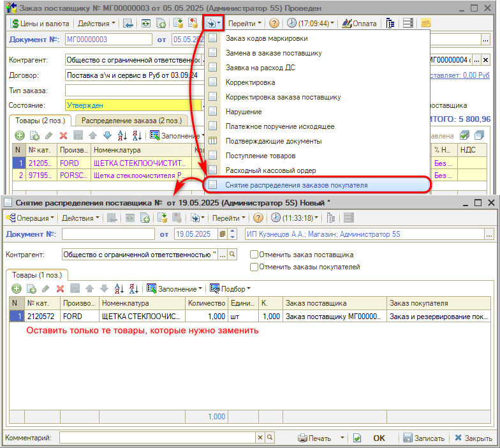500x448 pixels.
Task: Click the Оплата icon in the top toolbar
Action: (x=359, y=24)
